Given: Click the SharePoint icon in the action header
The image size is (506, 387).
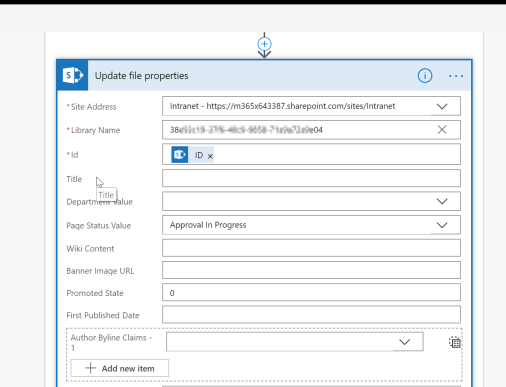Looking at the screenshot, I should tap(72, 75).
